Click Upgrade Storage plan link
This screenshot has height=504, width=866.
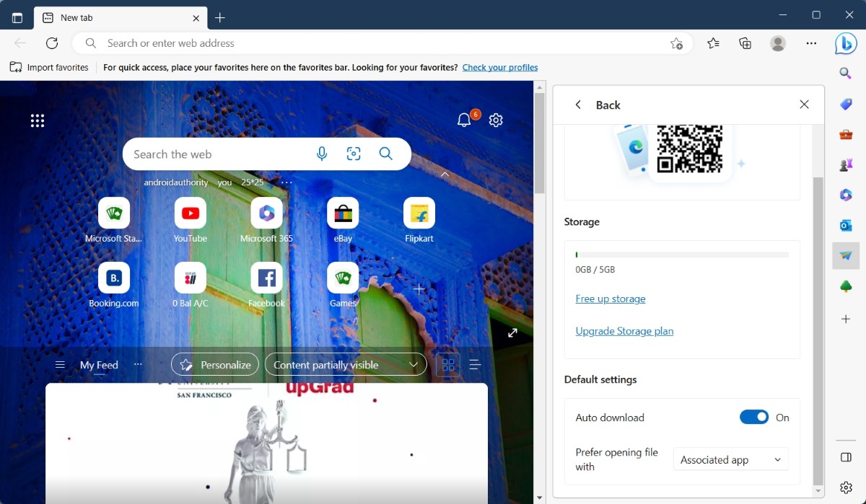(x=624, y=331)
